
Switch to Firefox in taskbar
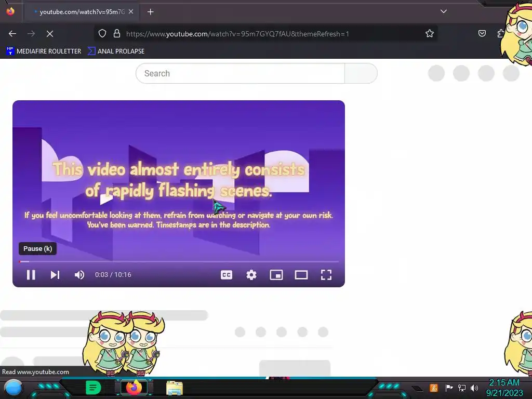point(134,388)
